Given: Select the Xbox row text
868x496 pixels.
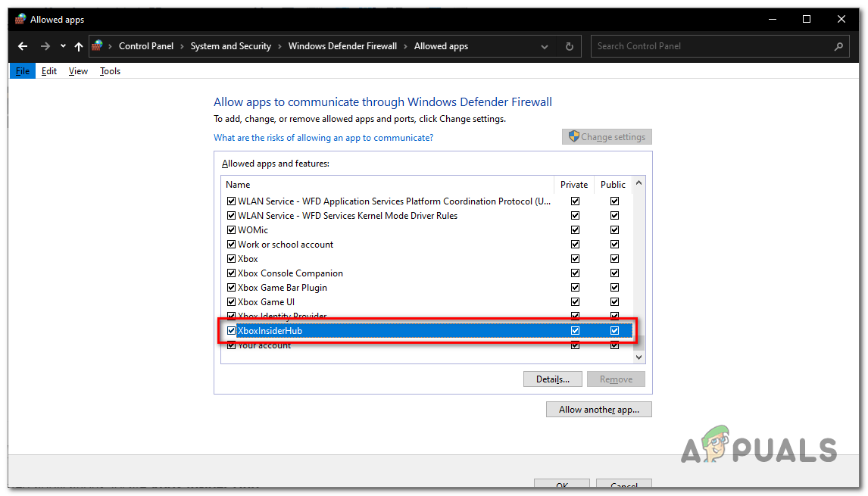Looking at the screenshot, I should coord(248,258).
